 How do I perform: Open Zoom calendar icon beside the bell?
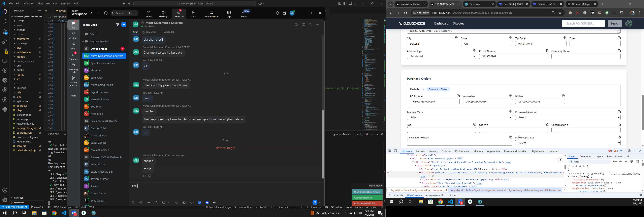point(285,13)
